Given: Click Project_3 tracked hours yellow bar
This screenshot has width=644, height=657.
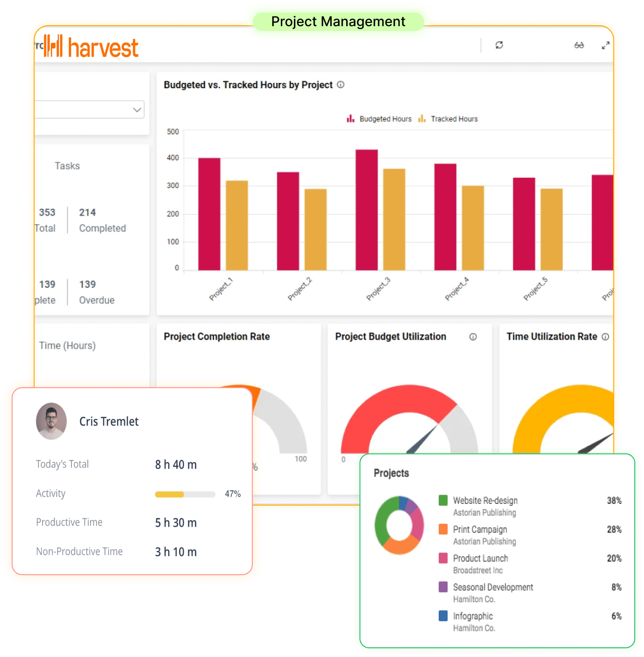Looking at the screenshot, I should (x=394, y=219).
